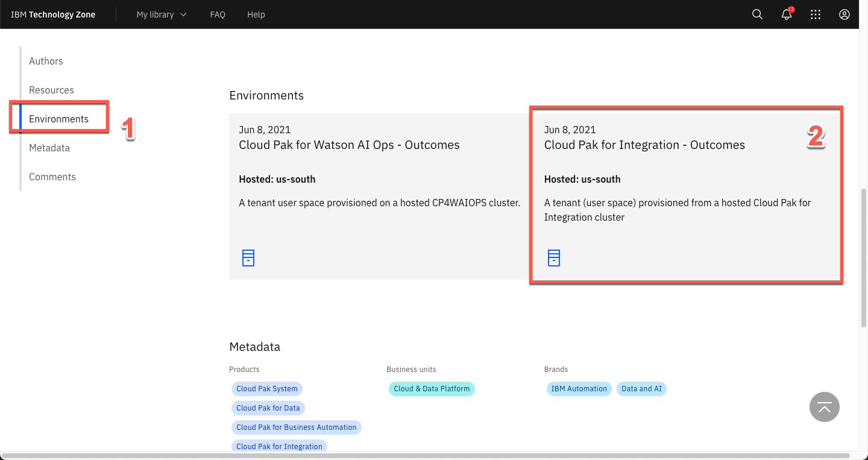The image size is (868, 460).
Task: Select Resources in the sidebar navigation
Action: 51,90
